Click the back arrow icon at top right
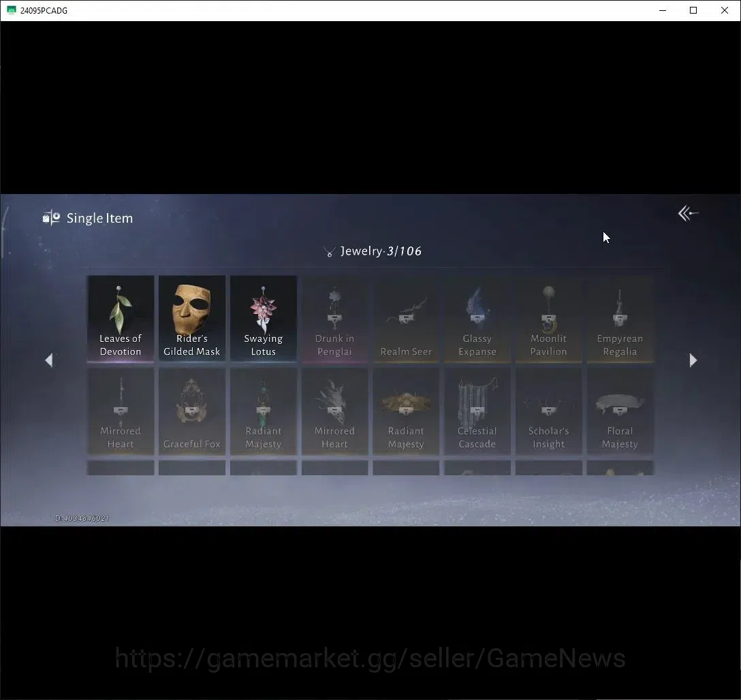 click(688, 214)
